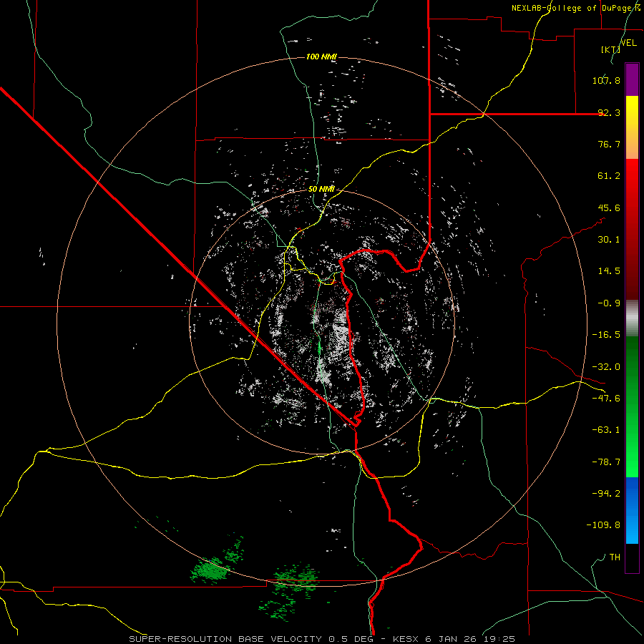Click the 14.5 legend value

click(609, 271)
